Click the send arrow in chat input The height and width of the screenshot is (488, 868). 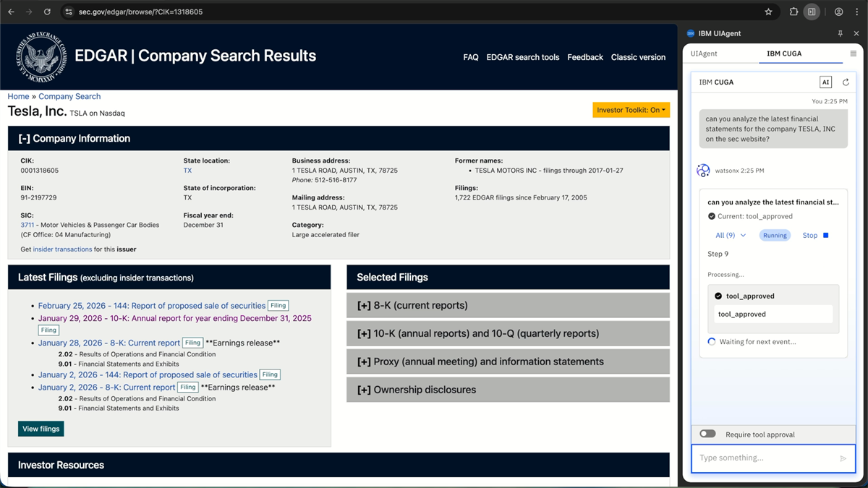tap(843, 458)
